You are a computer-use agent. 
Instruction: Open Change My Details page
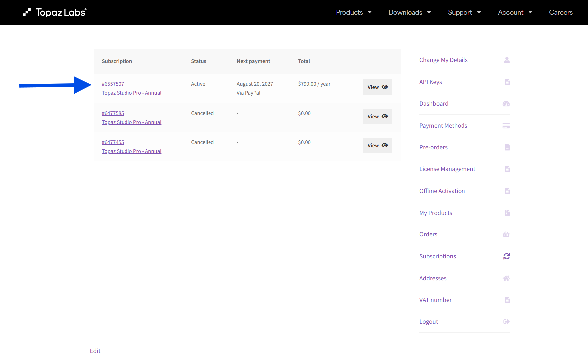tap(443, 60)
